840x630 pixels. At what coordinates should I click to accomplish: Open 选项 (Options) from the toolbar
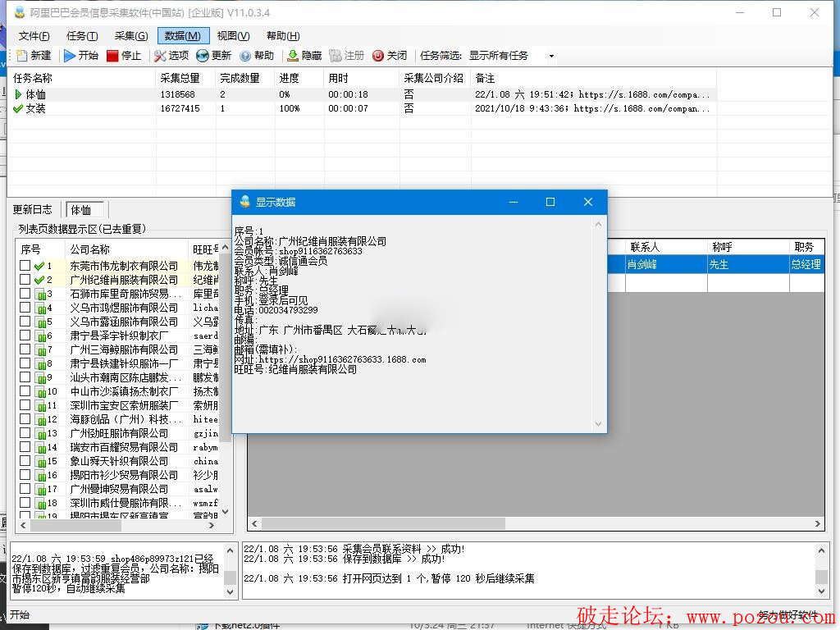160,56
